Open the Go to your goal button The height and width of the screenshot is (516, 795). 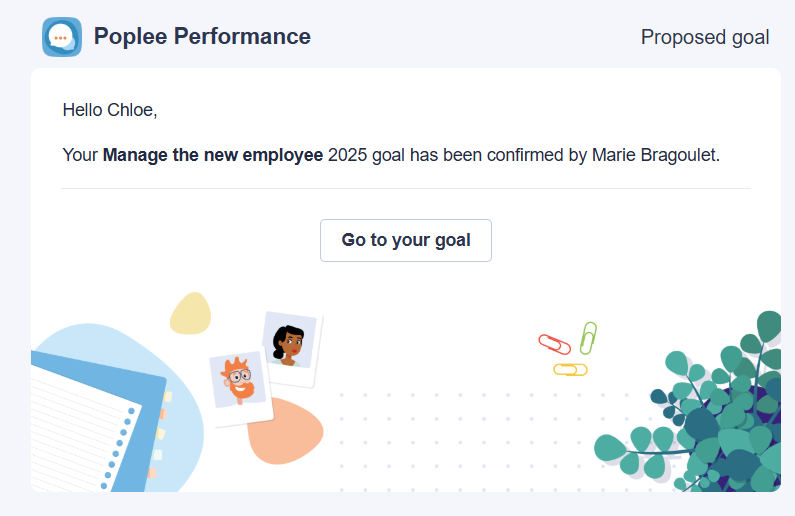406,240
